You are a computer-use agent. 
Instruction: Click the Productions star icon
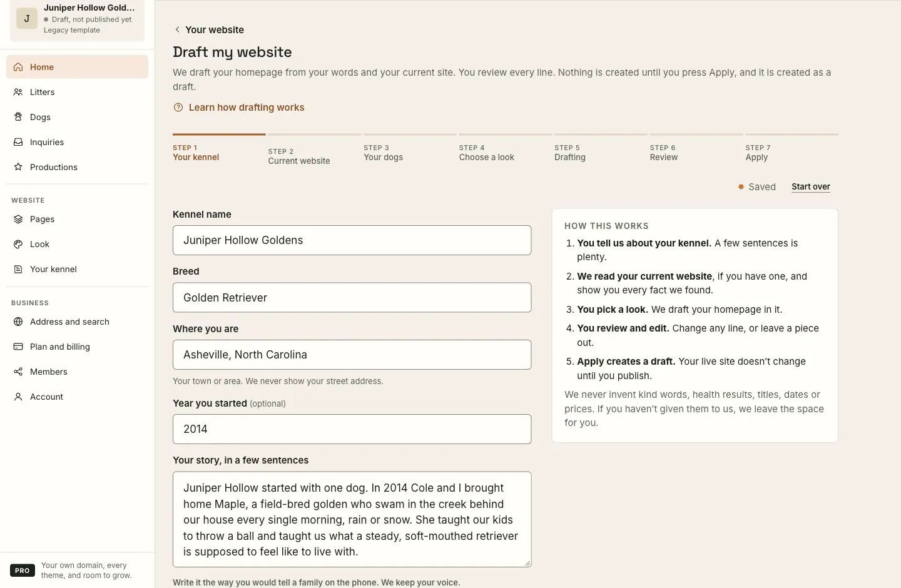(x=18, y=167)
